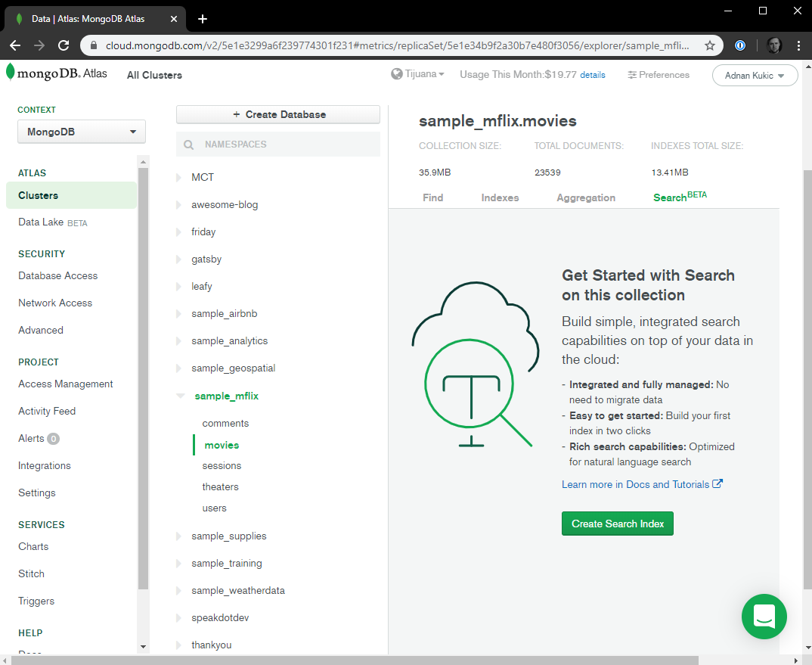This screenshot has height=665, width=812.
Task: Open the 1Password extension icon
Action: (x=740, y=45)
